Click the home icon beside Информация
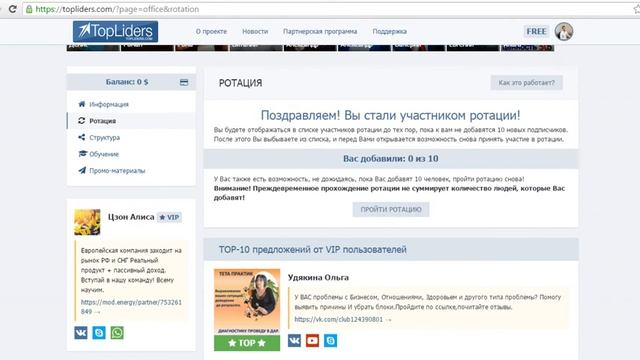Viewport: 640px width, 360px height. 82,104
